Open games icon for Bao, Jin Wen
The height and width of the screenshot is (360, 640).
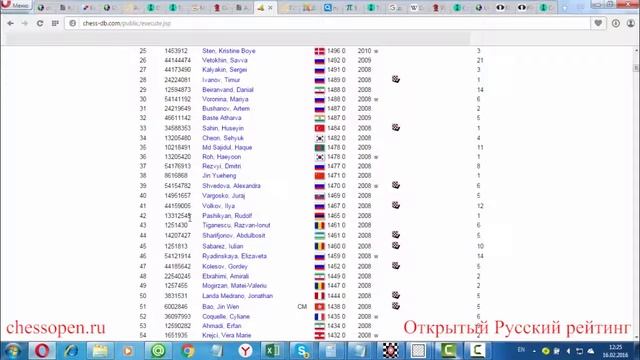pos(396,306)
